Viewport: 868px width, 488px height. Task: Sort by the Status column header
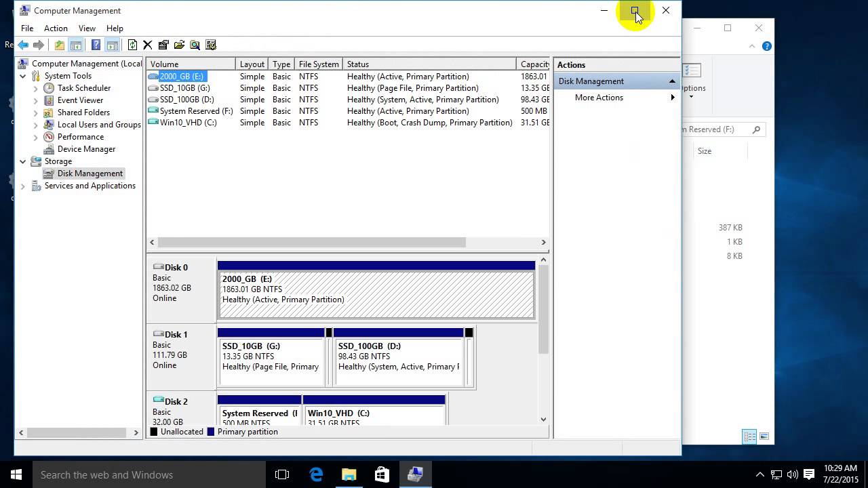(429, 64)
